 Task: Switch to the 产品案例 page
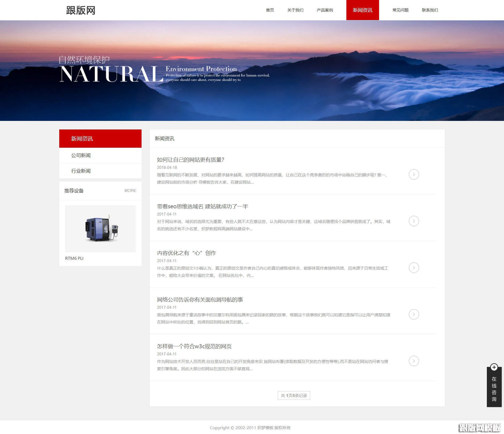pos(325,10)
